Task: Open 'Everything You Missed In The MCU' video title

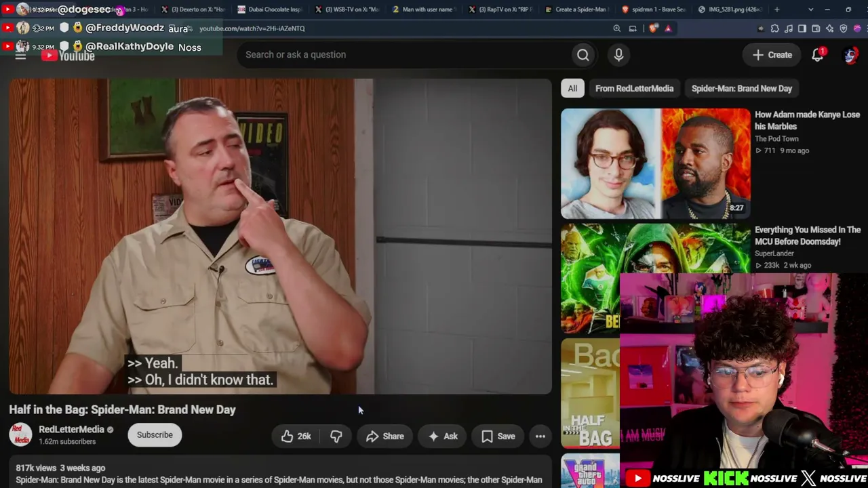Action: (808, 236)
